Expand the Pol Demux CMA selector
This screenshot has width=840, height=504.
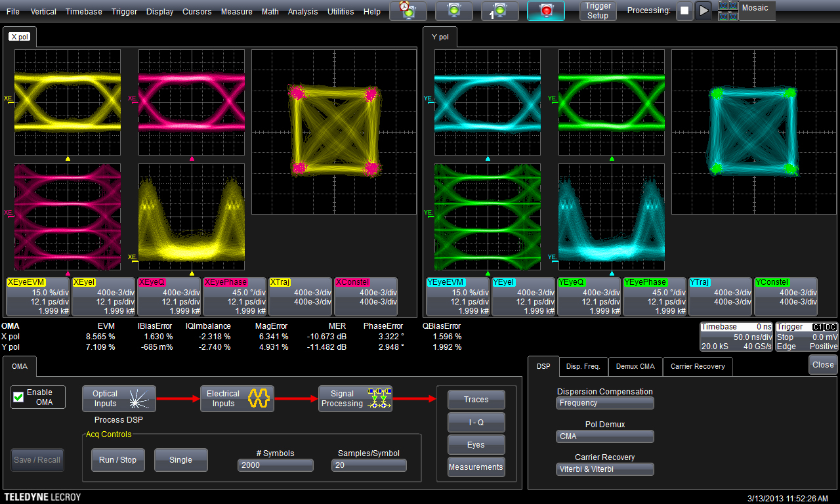coord(604,436)
